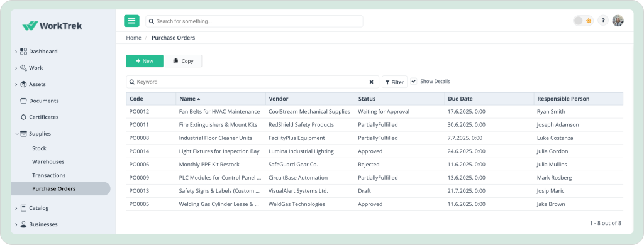The width and height of the screenshot is (644, 245).
Task: Select Purchase Orders in the sidebar
Action: [60, 189]
